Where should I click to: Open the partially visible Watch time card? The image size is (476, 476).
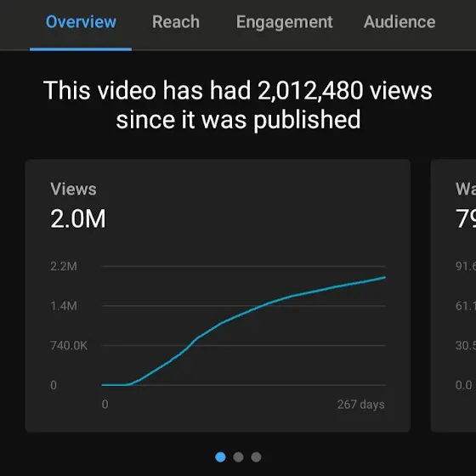point(453,296)
